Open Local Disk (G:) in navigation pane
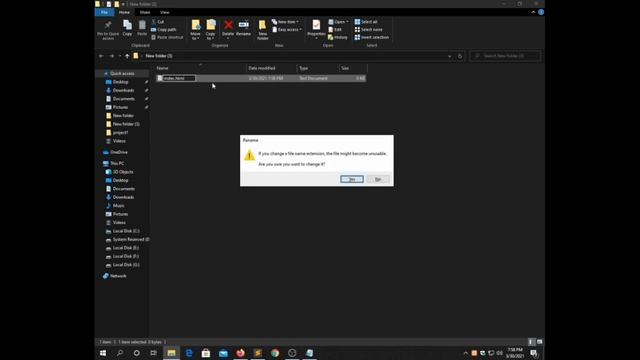The image size is (640, 360). (126, 265)
